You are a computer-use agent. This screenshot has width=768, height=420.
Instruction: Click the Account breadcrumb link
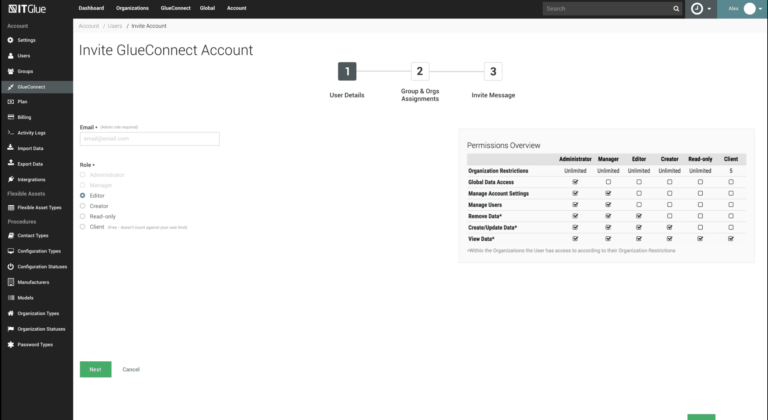point(89,26)
